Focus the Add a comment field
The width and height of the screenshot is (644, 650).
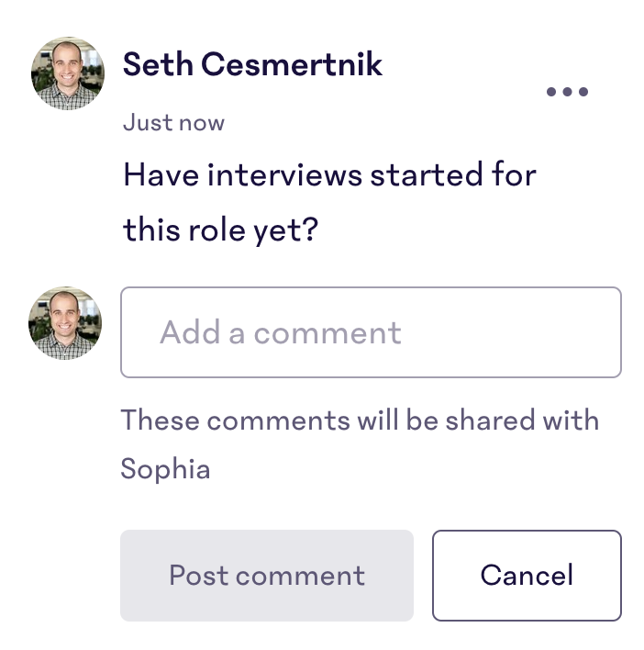pyautogui.click(x=371, y=332)
